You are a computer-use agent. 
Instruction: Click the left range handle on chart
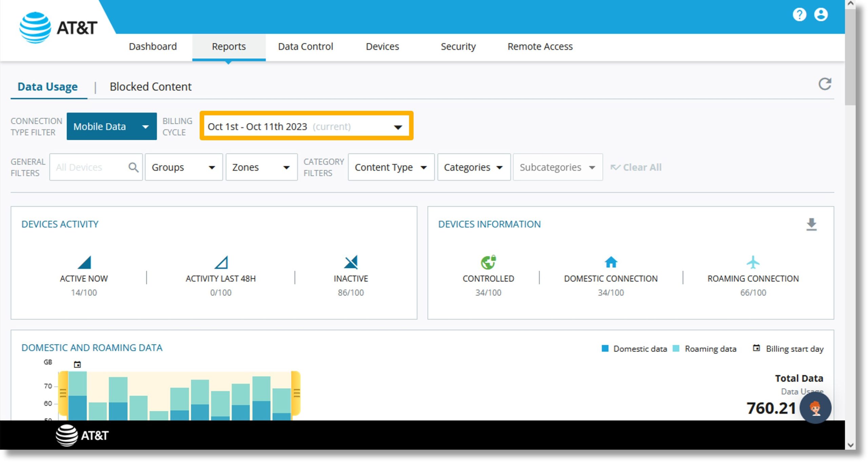pos(63,393)
